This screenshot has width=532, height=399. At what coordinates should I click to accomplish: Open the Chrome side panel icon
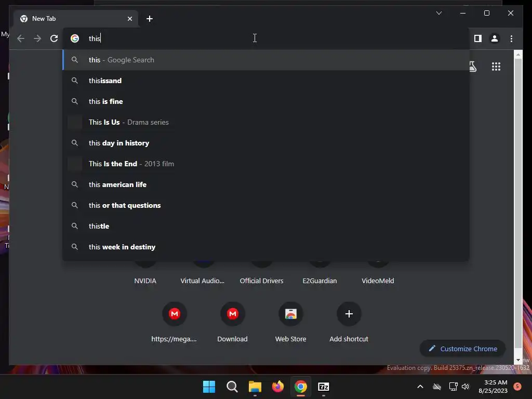(478, 38)
